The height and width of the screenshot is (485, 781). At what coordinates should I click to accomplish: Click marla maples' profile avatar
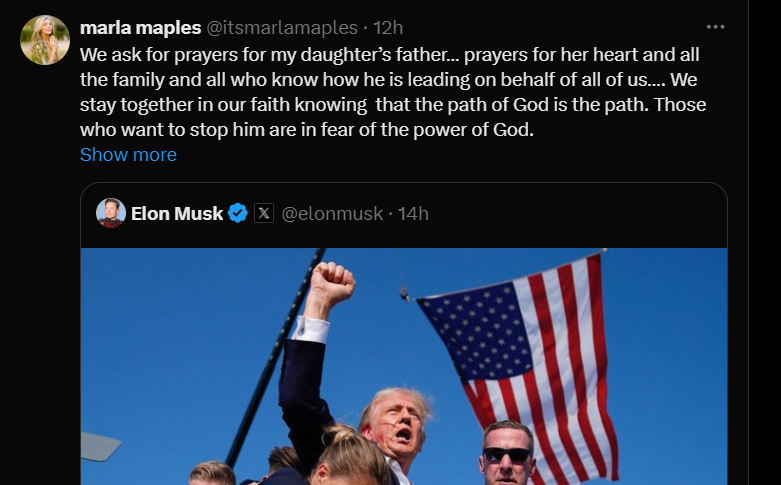pos(45,41)
